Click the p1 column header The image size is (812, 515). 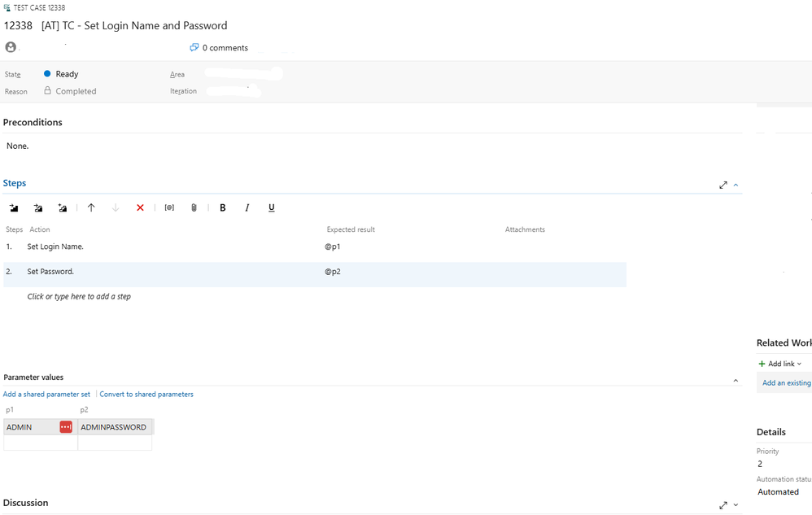tap(9, 410)
